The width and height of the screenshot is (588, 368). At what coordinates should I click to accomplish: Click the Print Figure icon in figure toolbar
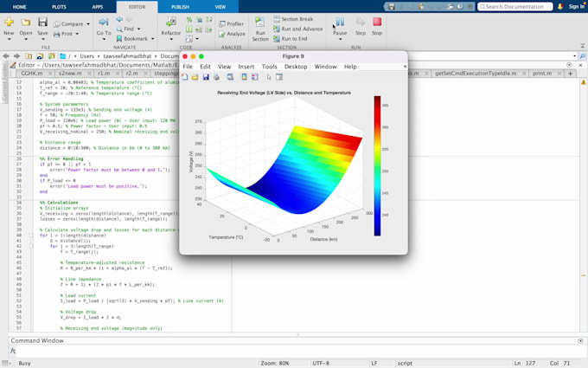coord(216,77)
